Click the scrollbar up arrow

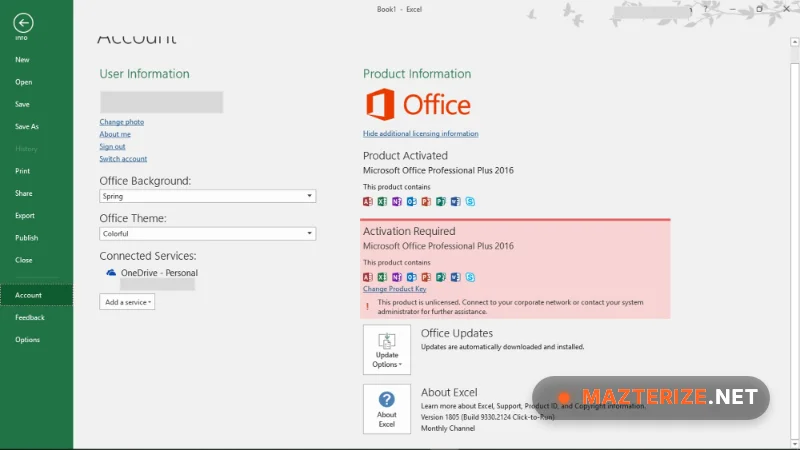tap(794, 42)
